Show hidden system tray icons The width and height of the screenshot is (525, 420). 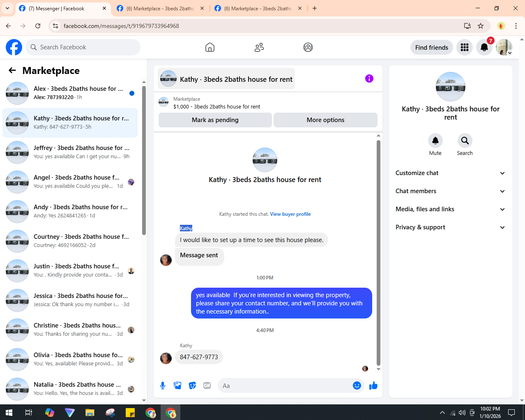click(x=442, y=412)
